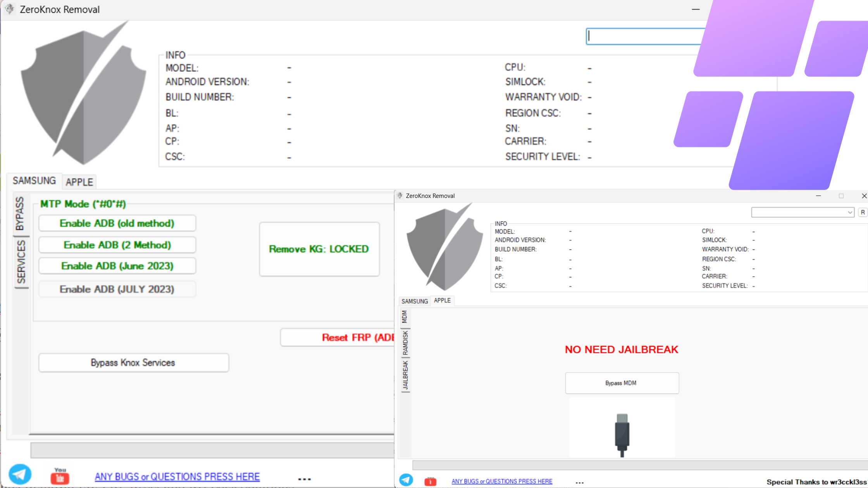Click Enable ADB (JULY 2023) button
The width and height of the screenshot is (868, 488).
117,289
